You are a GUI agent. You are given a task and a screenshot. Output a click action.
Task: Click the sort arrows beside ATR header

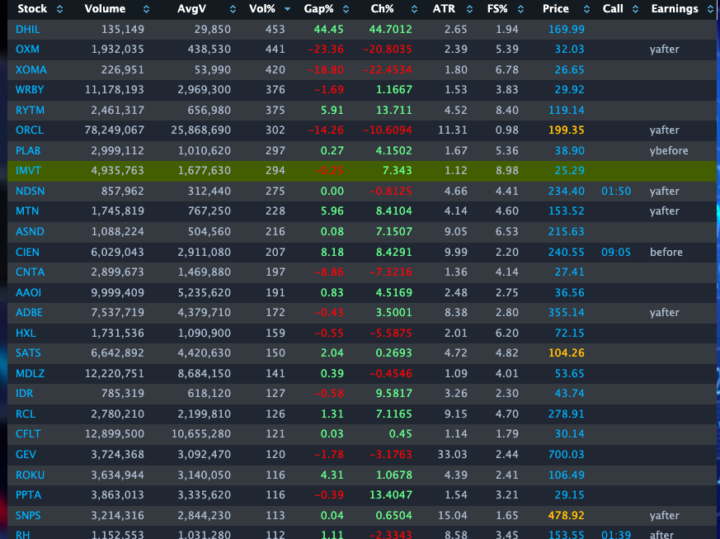(x=466, y=9)
